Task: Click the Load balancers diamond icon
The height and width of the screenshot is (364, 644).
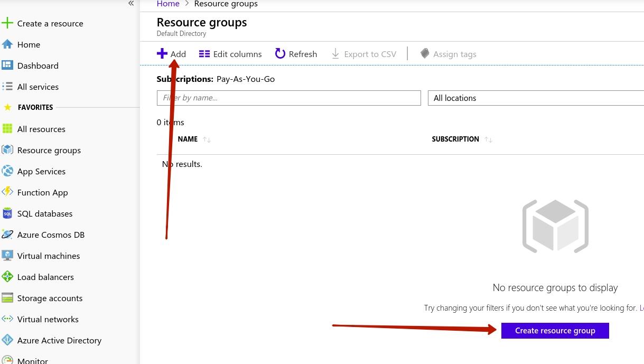Action: coord(7,277)
